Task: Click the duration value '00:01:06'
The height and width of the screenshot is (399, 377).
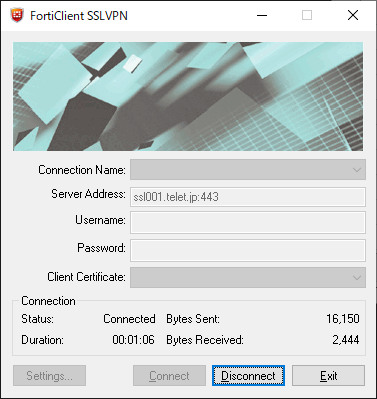Action: [x=133, y=340]
